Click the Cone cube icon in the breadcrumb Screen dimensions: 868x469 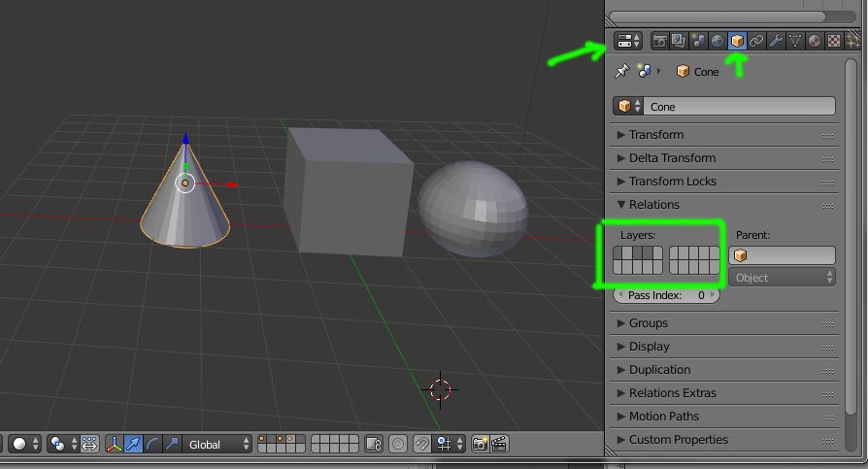[683, 72]
